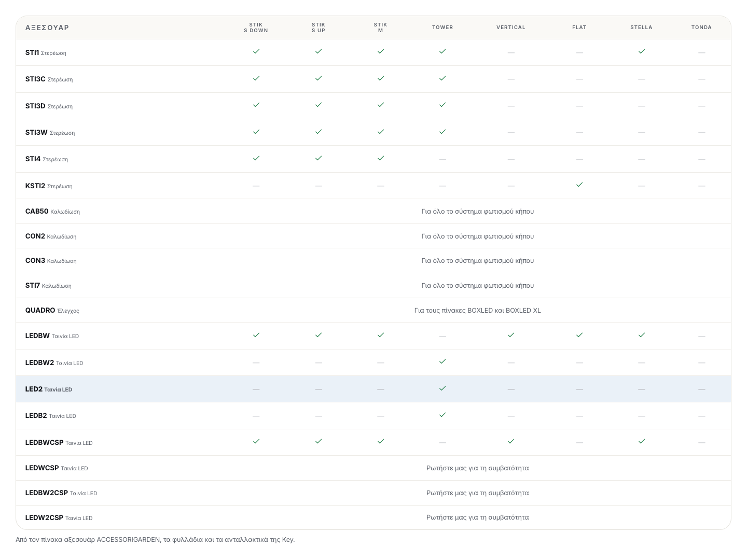Click the LEDBW checkmark under STELLA

pos(642,335)
